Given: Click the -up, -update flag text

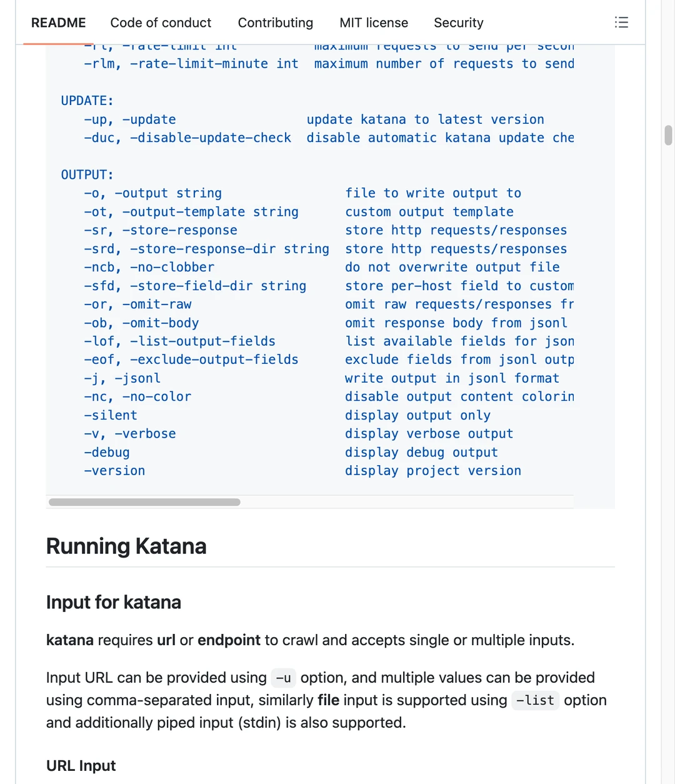Looking at the screenshot, I should [x=130, y=119].
